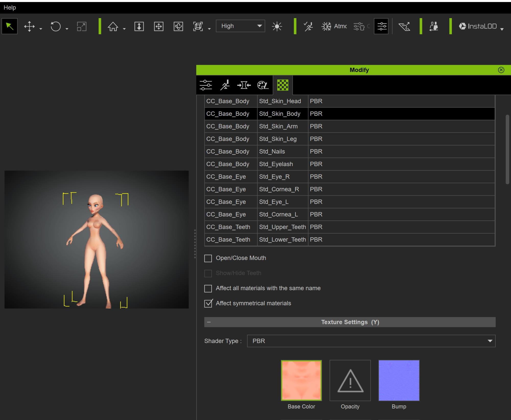Image resolution: width=511 pixels, height=420 pixels.
Task: Expand the Home view options arrow
Action: click(124, 29)
